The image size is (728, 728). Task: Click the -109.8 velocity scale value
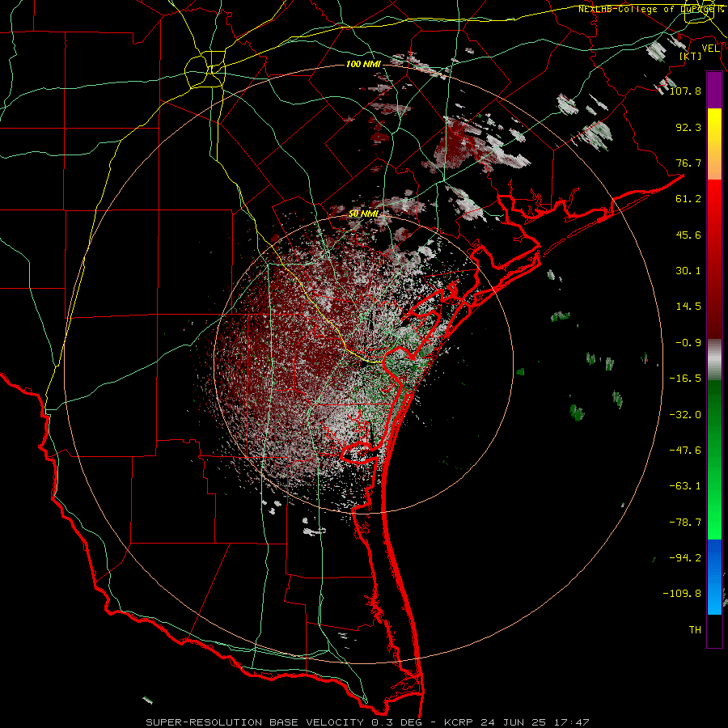(x=682, y=594)
